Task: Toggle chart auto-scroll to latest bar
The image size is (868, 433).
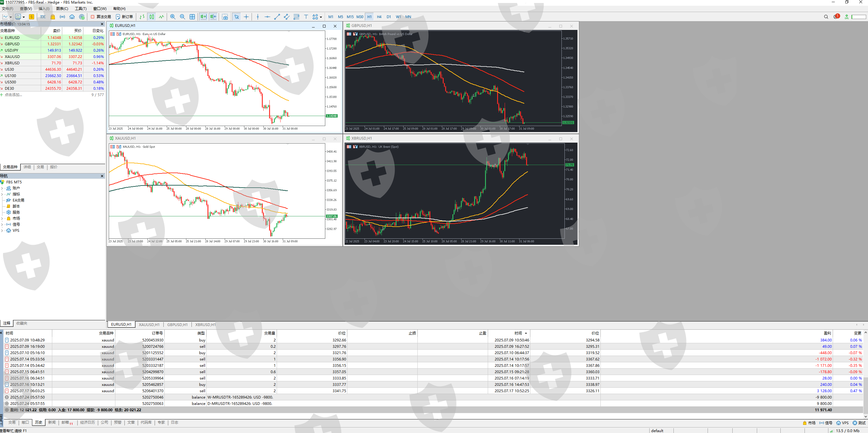Action: pos(203,17)
